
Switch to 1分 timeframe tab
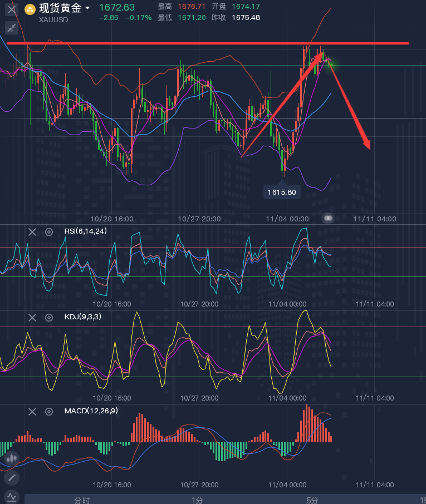click(197, 500)
